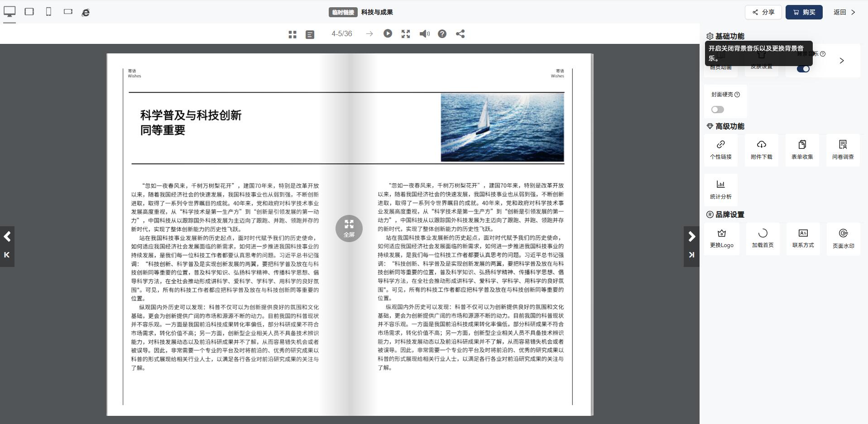868x424 pixels.
Task: Click the page number 4-5/36 field
Action: (x=341, y=34)
